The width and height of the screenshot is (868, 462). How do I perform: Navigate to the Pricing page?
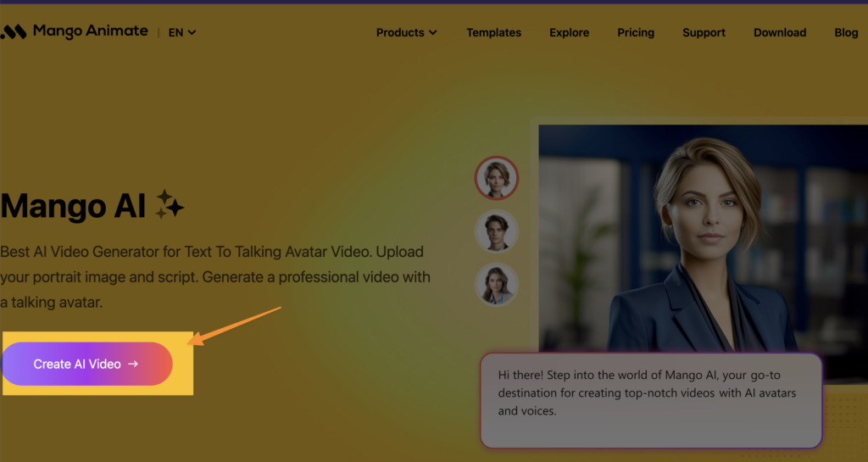tap(636, 33)
